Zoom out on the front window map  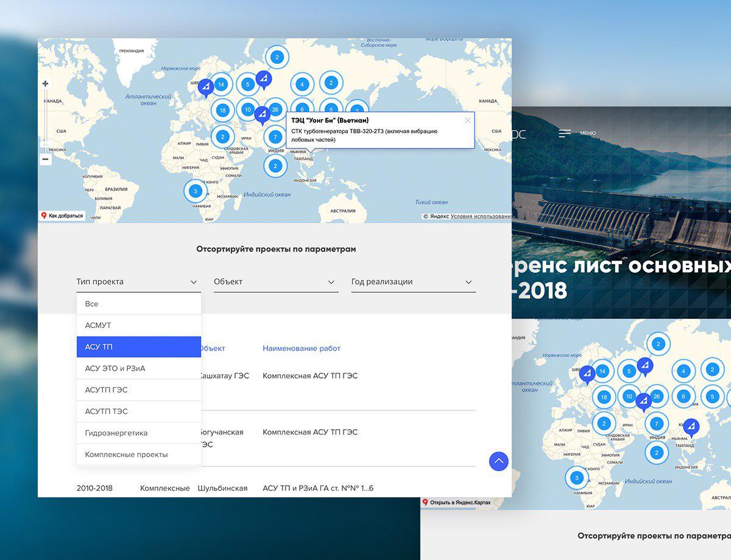tap(45, 159)
